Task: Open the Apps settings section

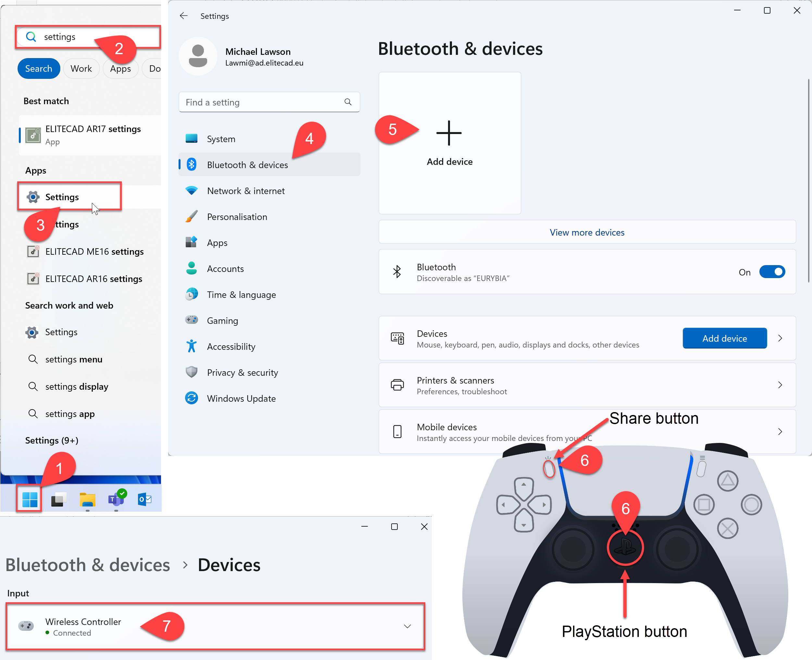Action: click(x=217, y=243)
